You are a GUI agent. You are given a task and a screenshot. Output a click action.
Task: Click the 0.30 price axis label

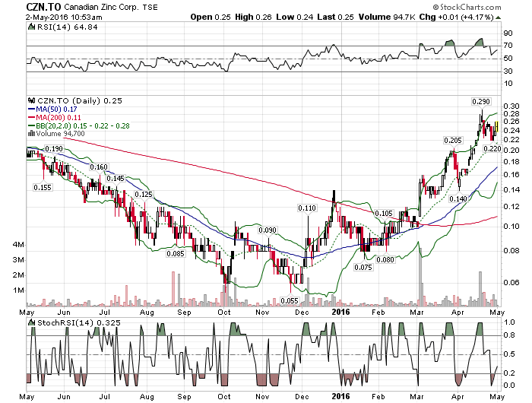pyautogui.click(x=511, y=106)
